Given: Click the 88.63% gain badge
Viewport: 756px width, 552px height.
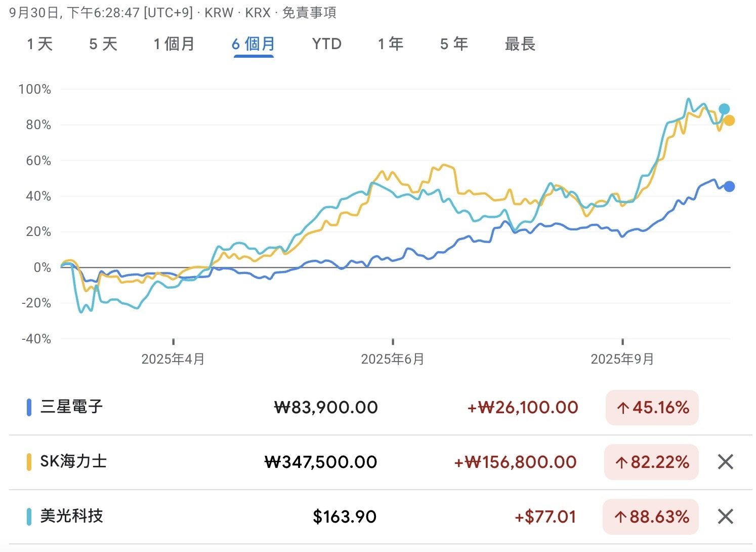Looking at the screenshot, I should 651,517.
